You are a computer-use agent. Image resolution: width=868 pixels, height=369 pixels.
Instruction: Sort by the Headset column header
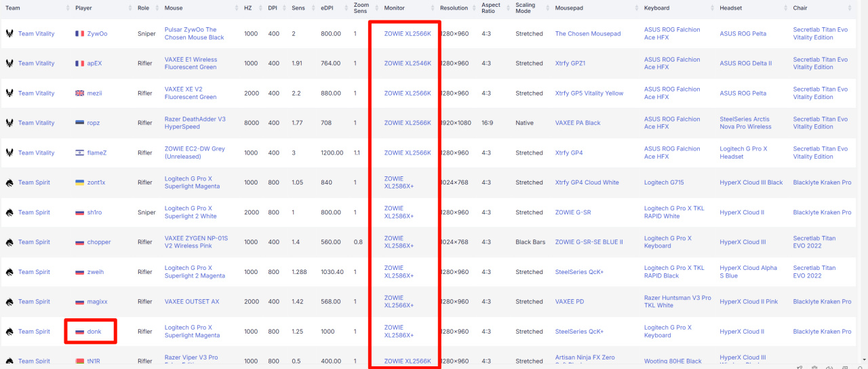(x=730, y=8)
